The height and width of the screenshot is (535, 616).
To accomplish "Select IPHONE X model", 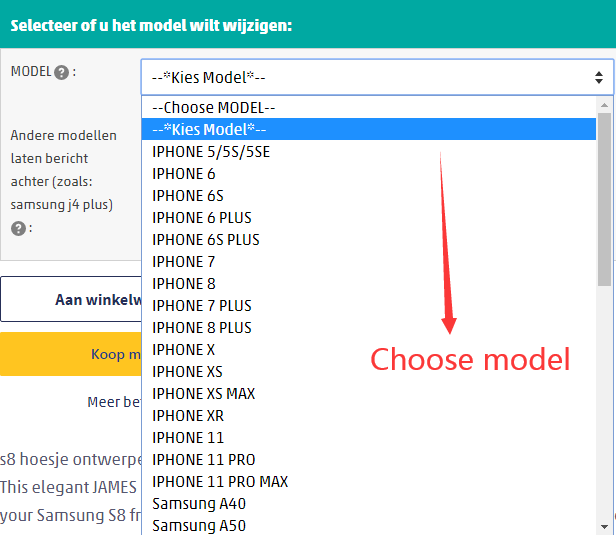I will [368, 350].
